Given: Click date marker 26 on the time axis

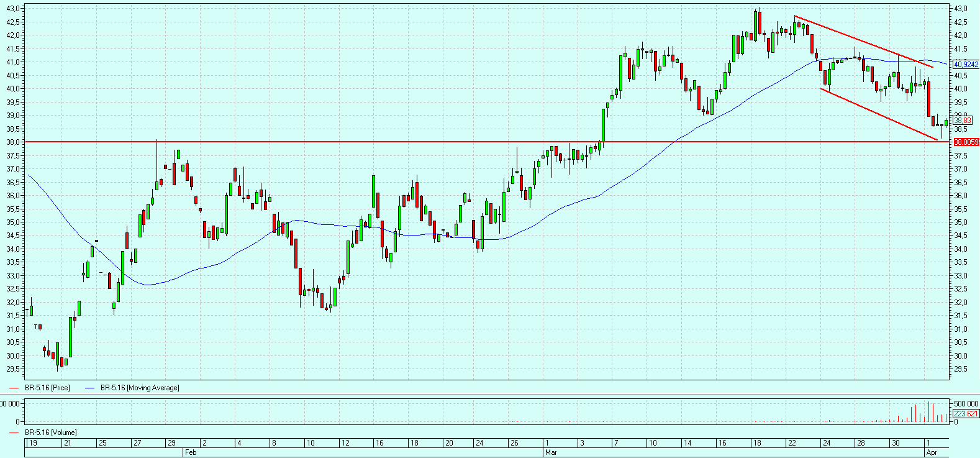Looking at the screenshot, I should 514,443.
